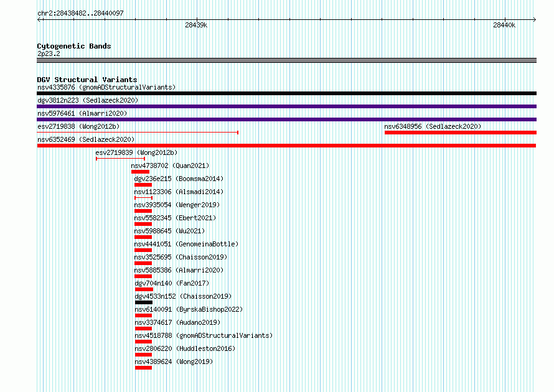
Task: Click the ruler's left arrow end
Action: point(39,19)
